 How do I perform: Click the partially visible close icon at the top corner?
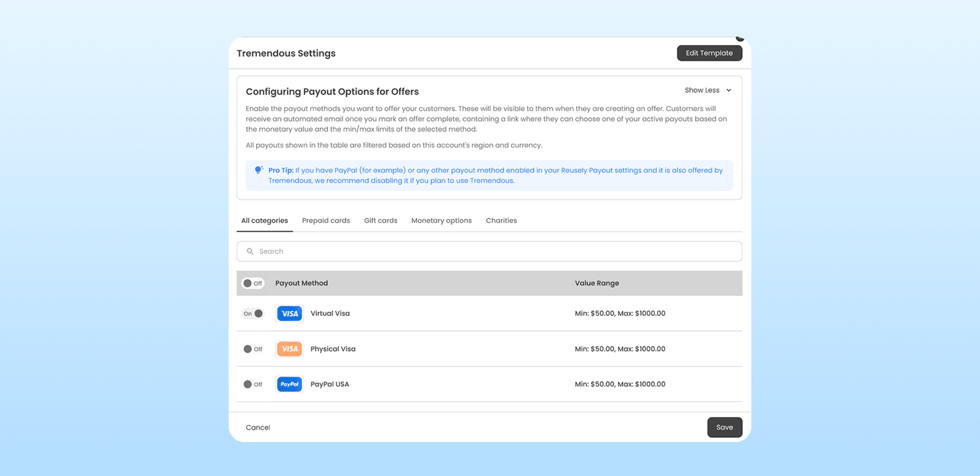click(x=739, y=39)
